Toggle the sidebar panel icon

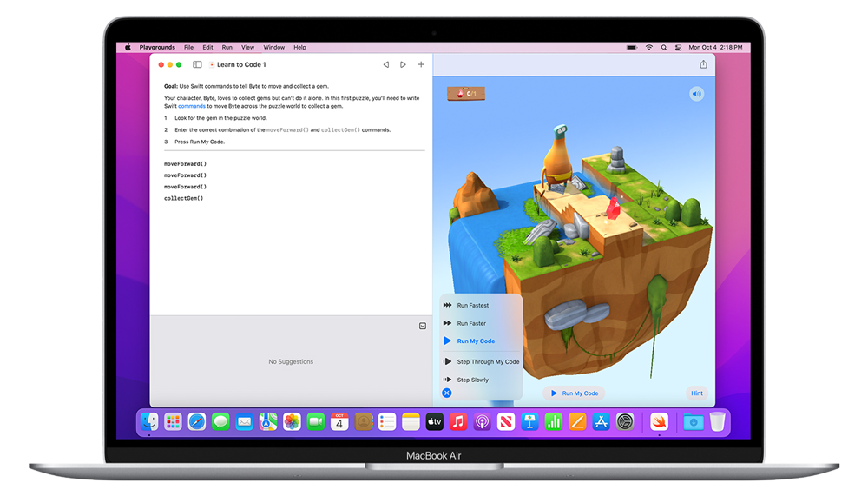click(197, 65)
